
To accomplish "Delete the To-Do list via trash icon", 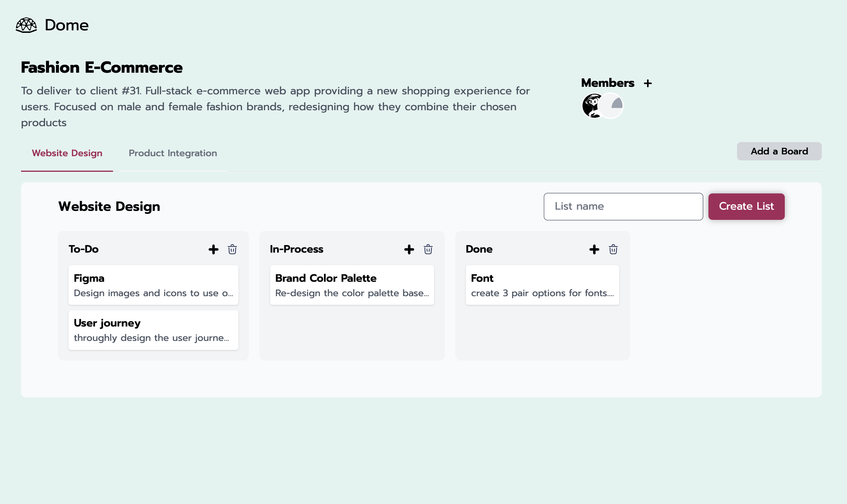I will click(x=232, y=249).
